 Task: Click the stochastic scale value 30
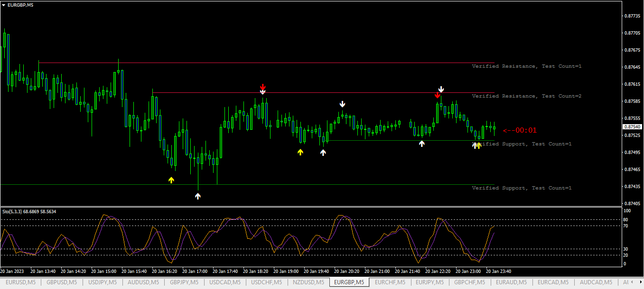click(625, 249)
